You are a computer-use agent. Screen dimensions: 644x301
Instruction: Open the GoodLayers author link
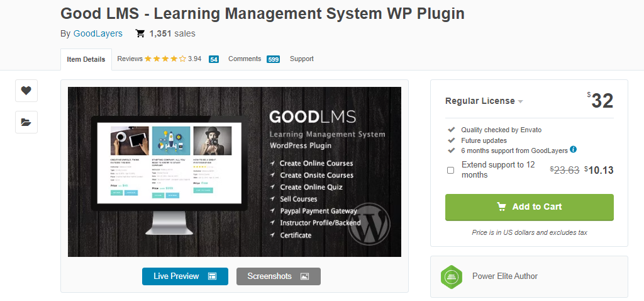point(97,34)
